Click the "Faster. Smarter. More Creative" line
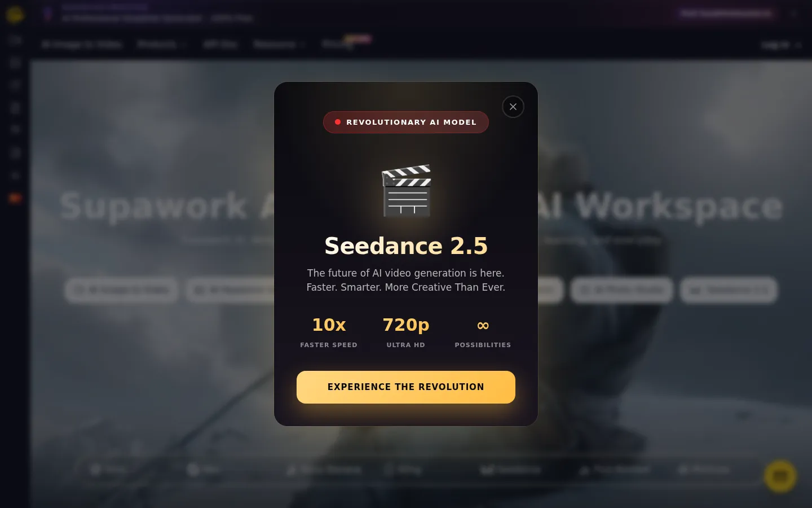Screen dimensions: 812x508 [406, 287]
